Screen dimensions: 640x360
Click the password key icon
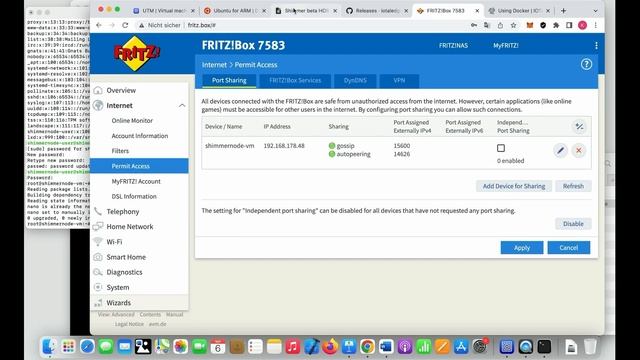click(x=474, y=25)
